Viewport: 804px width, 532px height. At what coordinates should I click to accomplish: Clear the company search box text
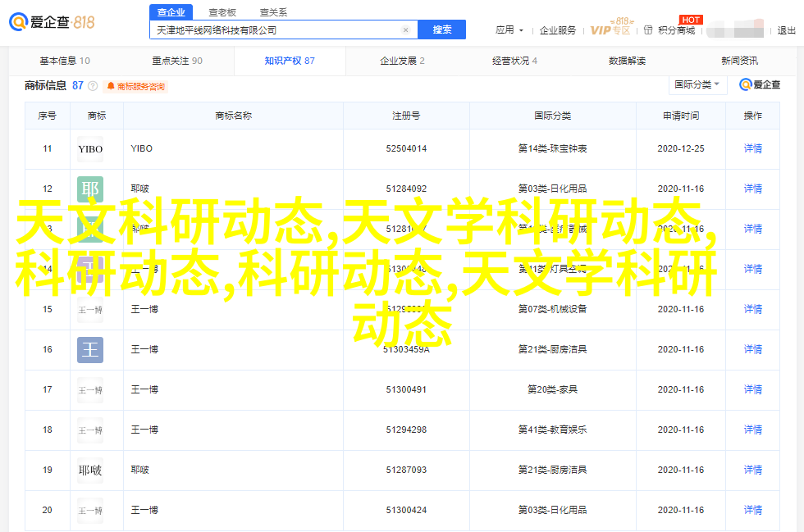405,30
